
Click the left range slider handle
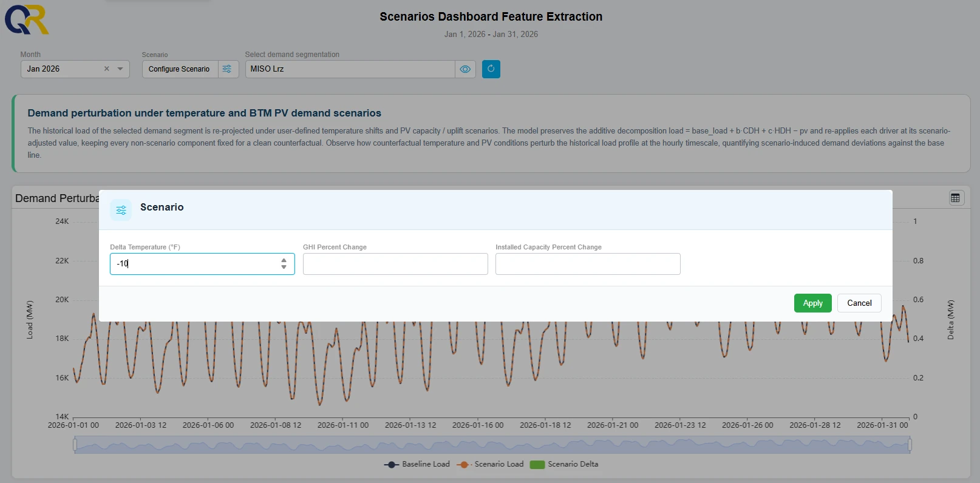click(x=75, y=445)
